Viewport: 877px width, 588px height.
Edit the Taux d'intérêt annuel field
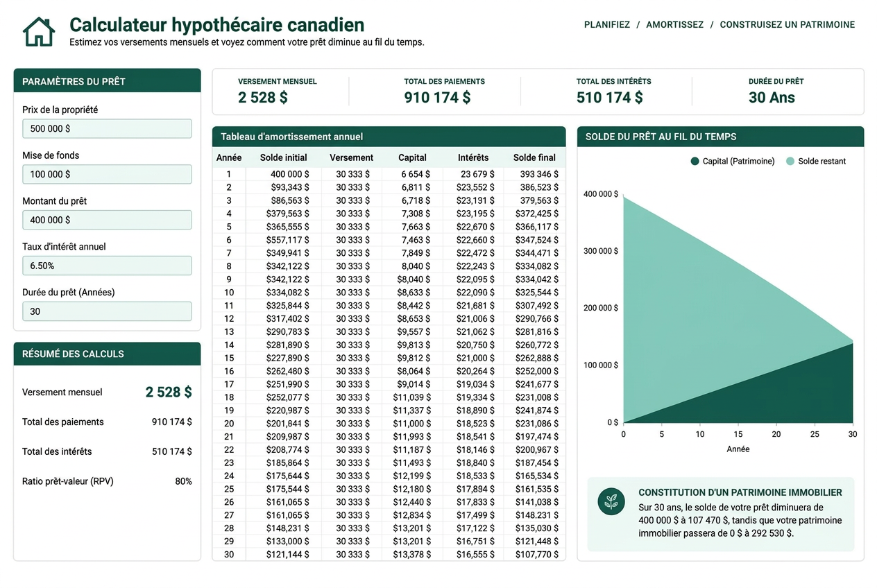click(x=107, y=266)
